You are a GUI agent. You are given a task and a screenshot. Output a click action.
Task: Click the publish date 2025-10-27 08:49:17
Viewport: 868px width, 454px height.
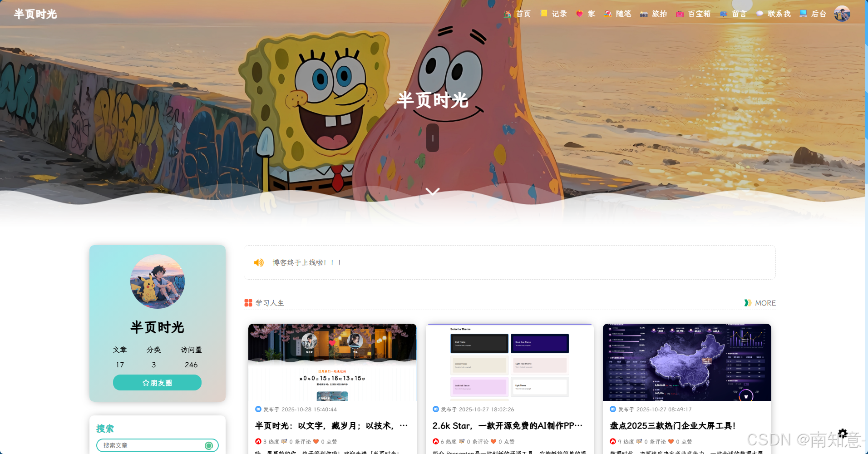(664, 410)
